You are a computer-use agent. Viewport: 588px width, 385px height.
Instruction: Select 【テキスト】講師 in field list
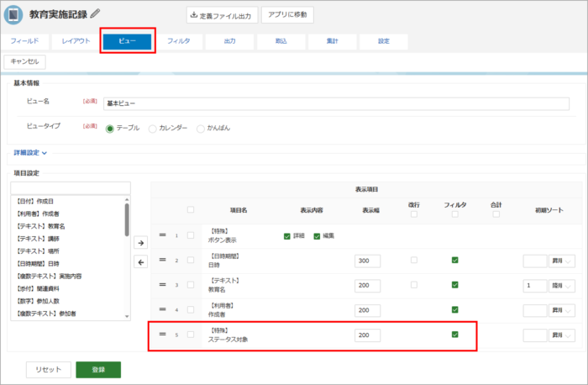point(38,239)
